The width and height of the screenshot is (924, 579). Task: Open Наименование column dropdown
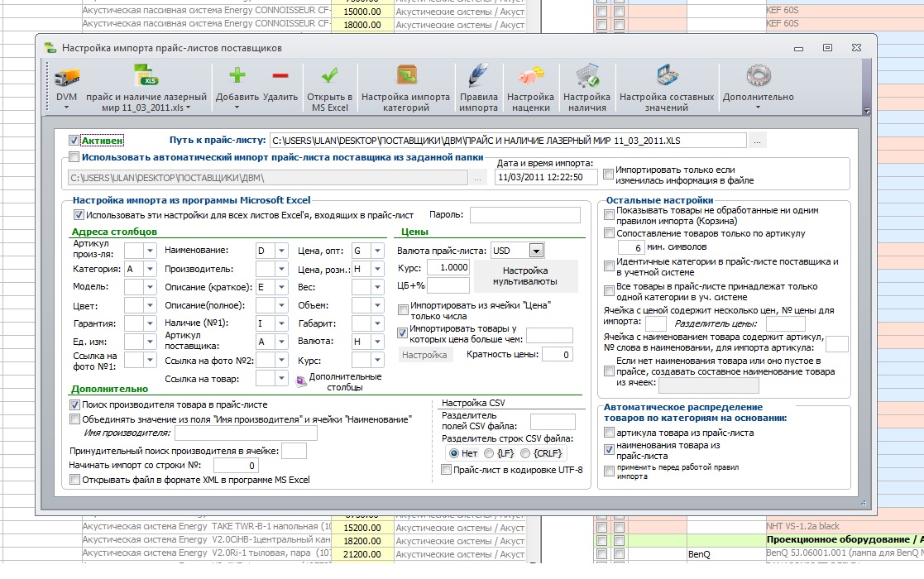point(281,251)
